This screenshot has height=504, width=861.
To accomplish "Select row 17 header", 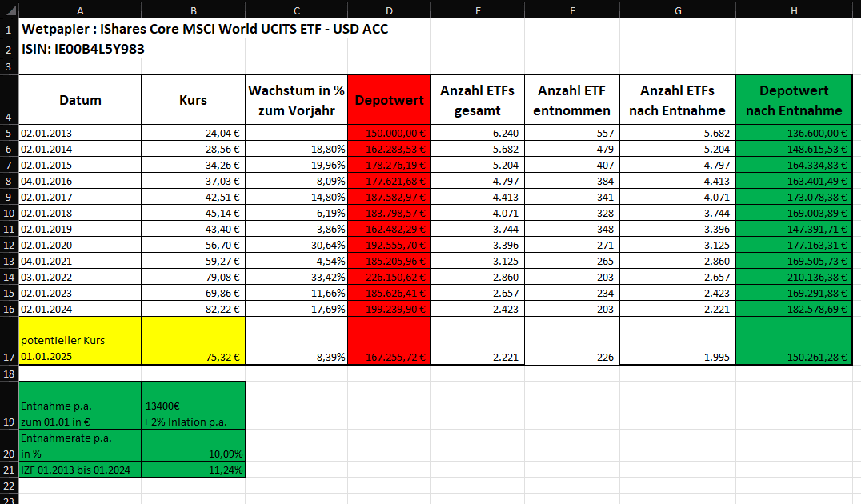I will 9,340.
